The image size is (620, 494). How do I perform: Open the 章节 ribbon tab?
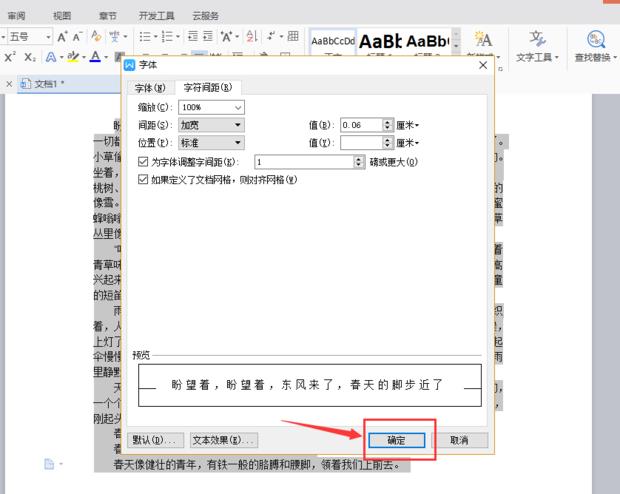tap(108, 16)
